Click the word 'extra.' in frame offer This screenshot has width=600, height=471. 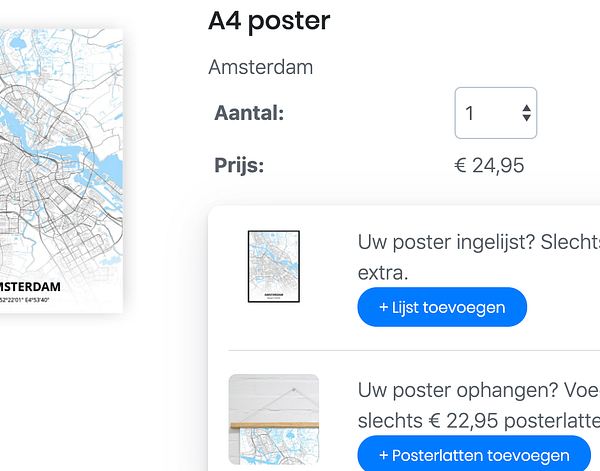383,273
